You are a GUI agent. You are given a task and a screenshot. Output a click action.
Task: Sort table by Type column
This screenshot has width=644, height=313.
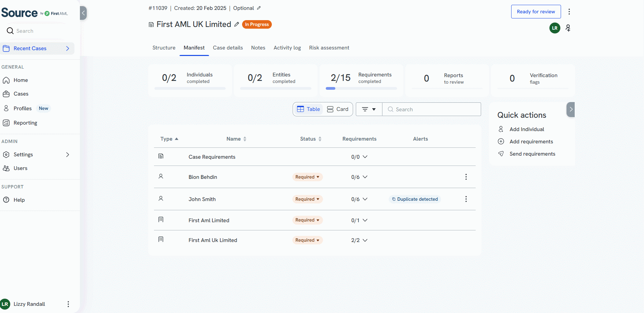tap(169, 139)
